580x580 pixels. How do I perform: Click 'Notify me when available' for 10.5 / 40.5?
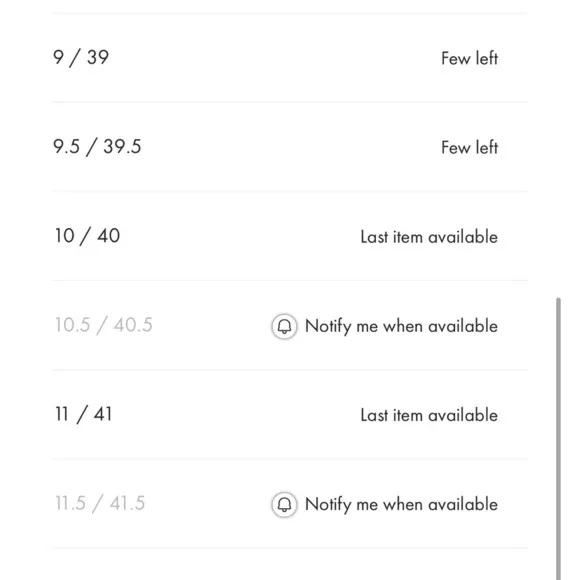[401, 327]
